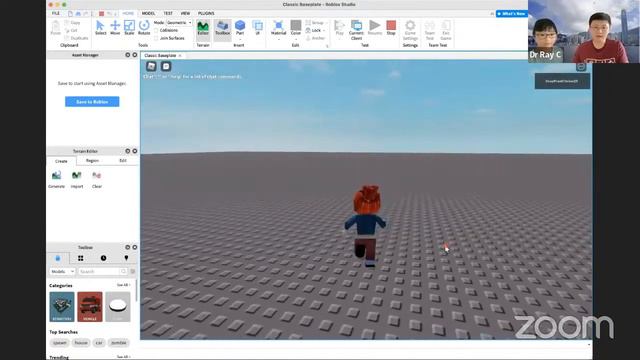Click the Resume button

click(x=375, y=28)
